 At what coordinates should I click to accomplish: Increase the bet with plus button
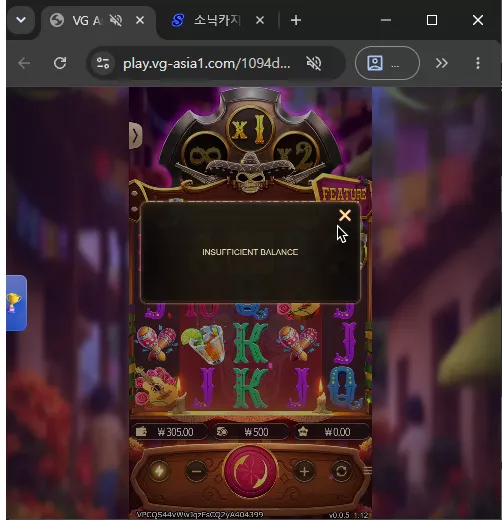click(304, 471)
